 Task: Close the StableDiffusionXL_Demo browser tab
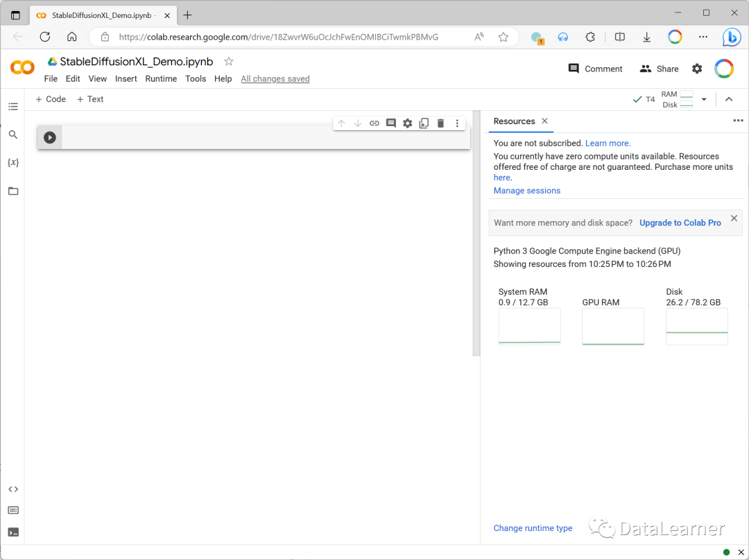(167, 15)
